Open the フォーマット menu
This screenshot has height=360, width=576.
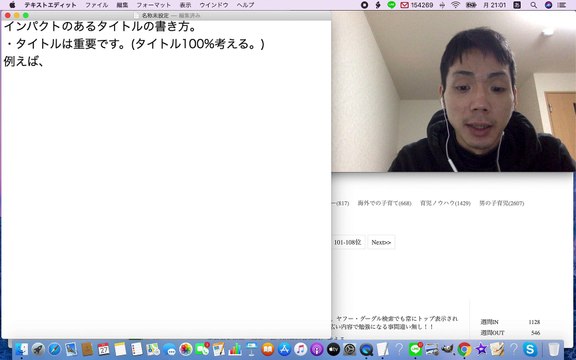(x=154, y=5)
